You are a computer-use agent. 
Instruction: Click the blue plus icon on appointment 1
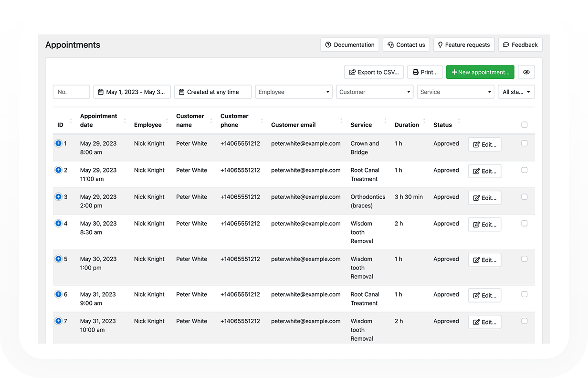click(58, 143)
